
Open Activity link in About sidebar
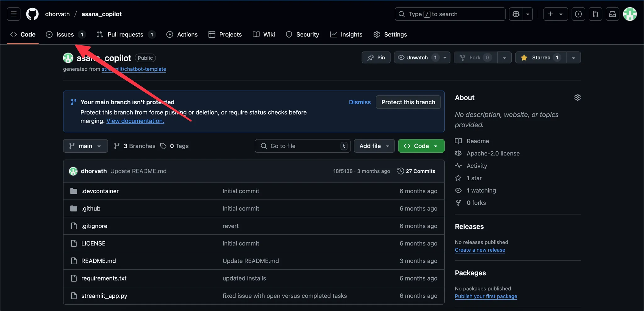point(471,166)
